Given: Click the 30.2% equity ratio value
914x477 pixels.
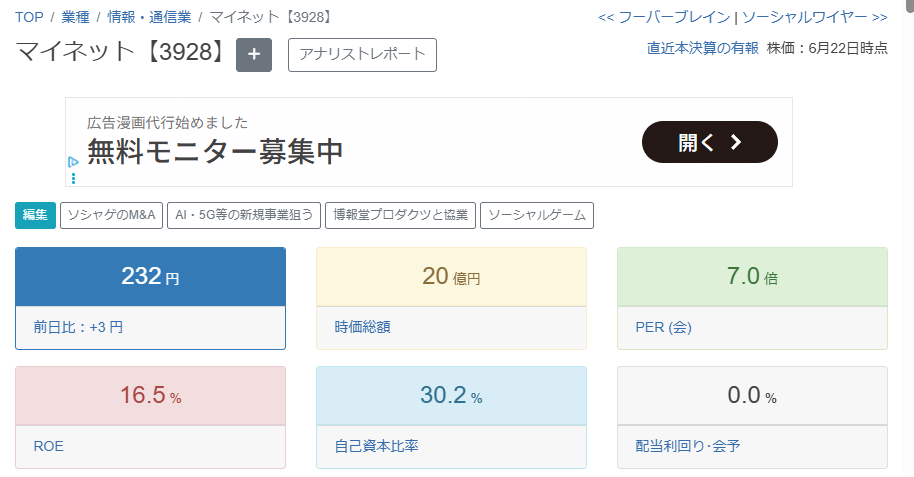Looking at the screenshot, I should tap(451, 395).
